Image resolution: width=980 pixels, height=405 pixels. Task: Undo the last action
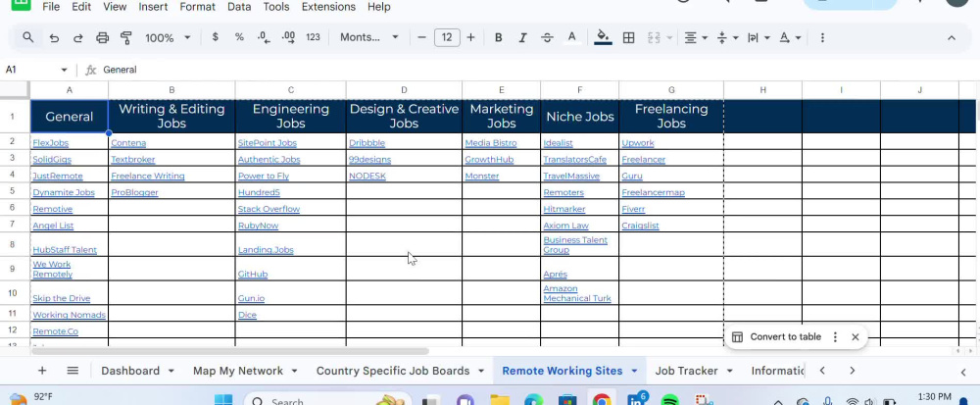(54, 37)
